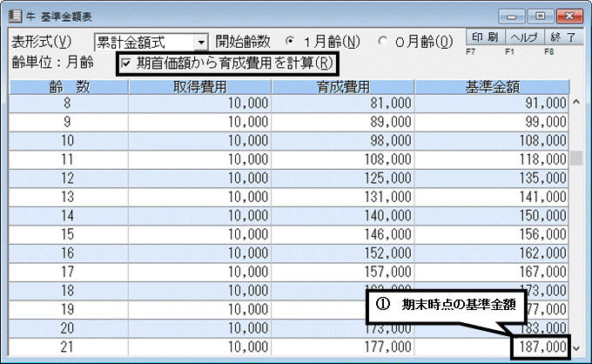Select the 育成費用 cell 89,000

pos(343,122)
